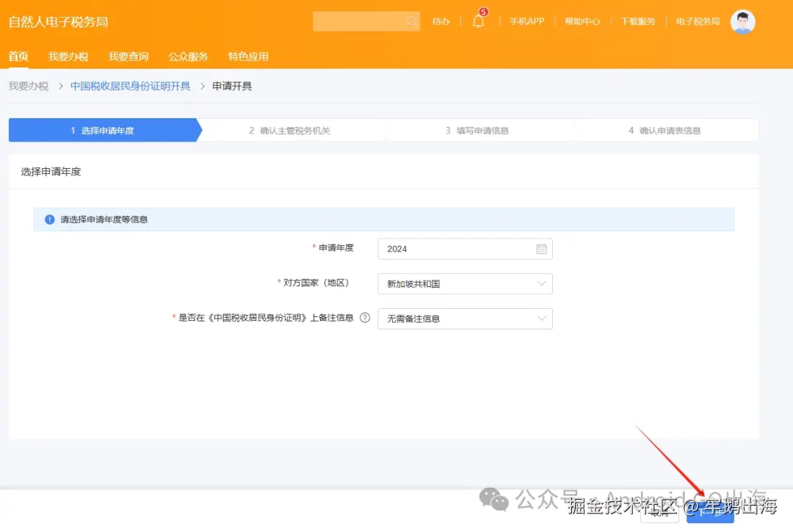Open the 申请年度 field showing 2024
This screenshot has width=793, height=532.
[455, 249]
